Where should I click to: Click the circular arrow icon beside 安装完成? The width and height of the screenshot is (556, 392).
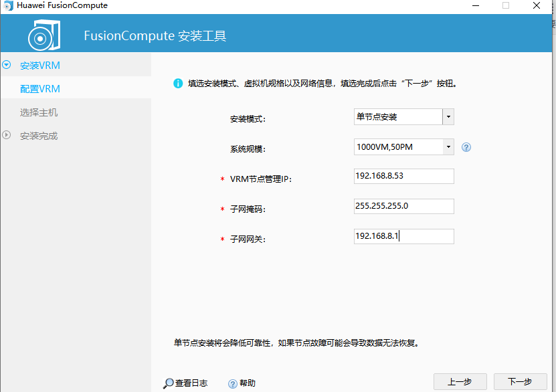(x=6, y=135)
